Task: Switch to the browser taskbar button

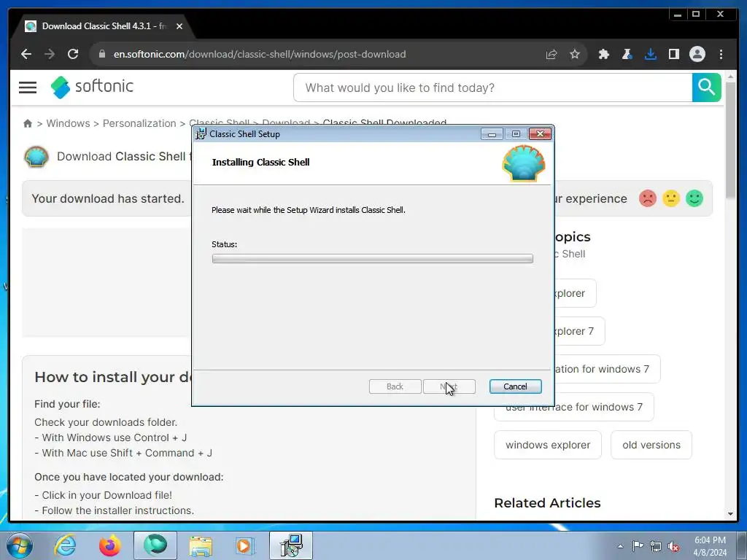Action: click(155, 545)
